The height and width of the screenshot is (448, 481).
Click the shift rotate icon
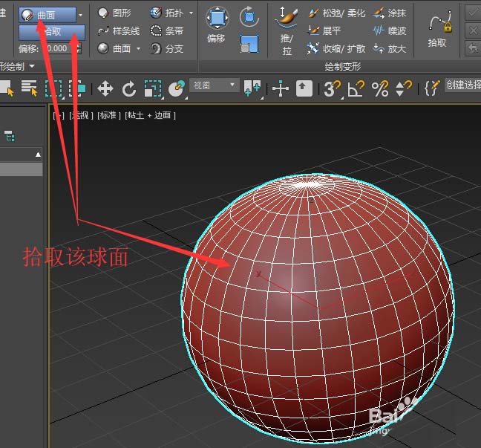click(249, 16)
